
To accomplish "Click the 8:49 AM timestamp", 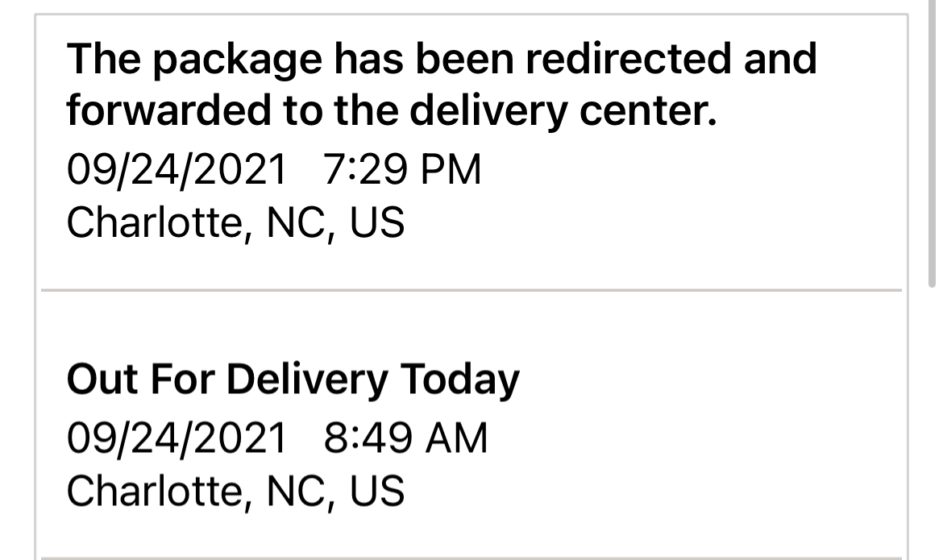I will 405,439.
